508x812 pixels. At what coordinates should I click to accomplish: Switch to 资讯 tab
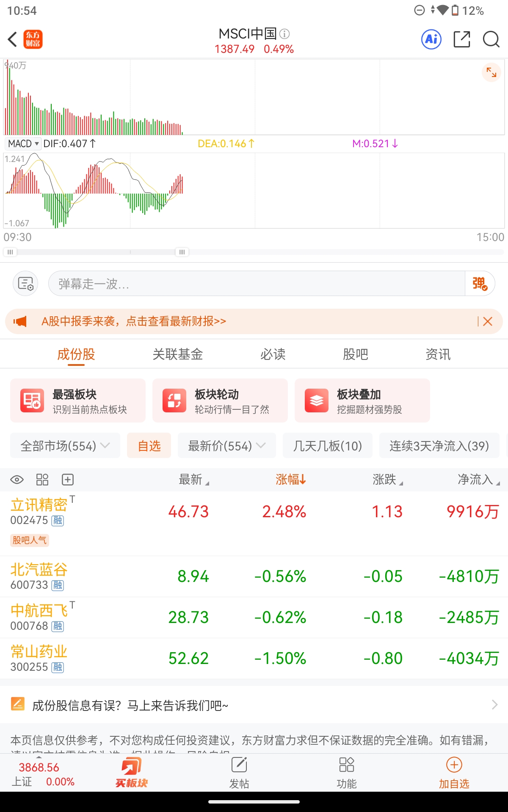coord(438,354)
